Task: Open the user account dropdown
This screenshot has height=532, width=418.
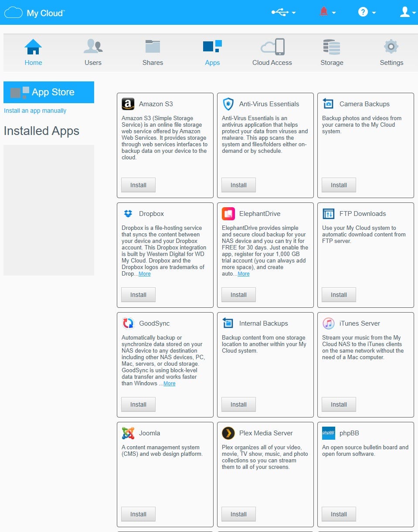Action: coord(408,12)
